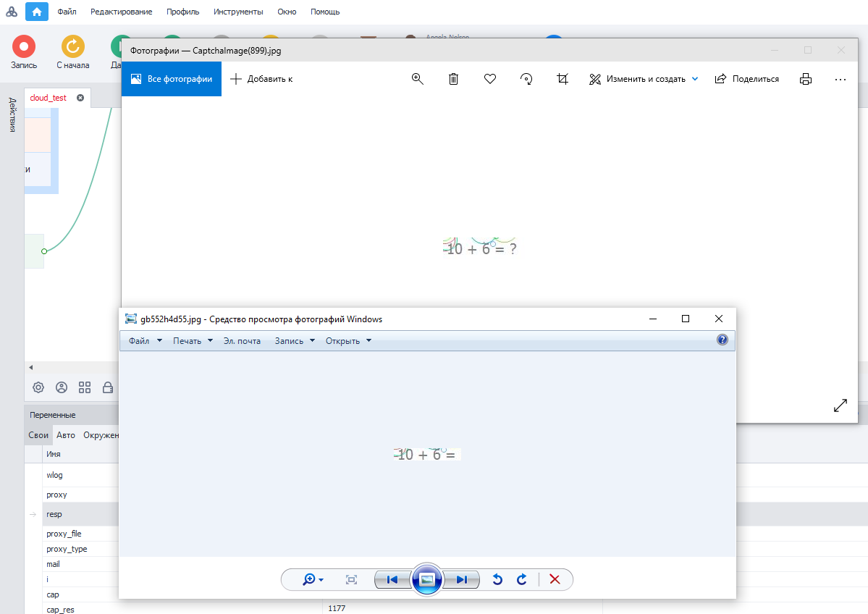Delete photo with trash icon
The image size is (868, 614).
click(x=453, y=79)
